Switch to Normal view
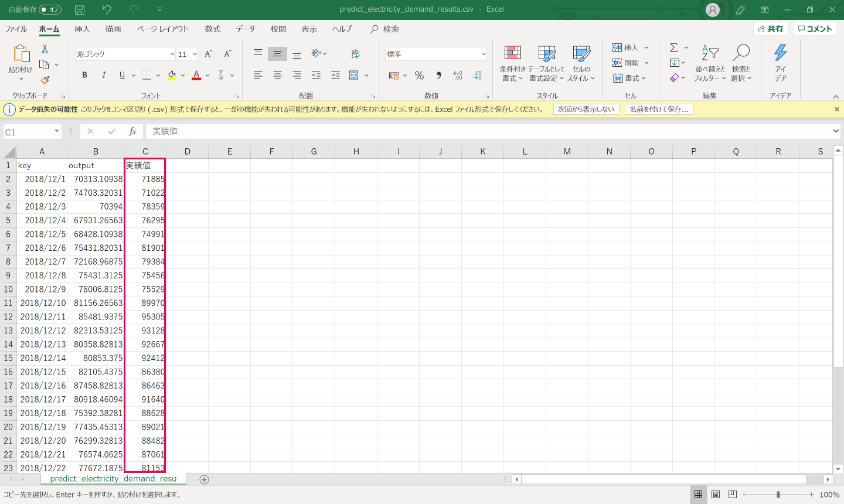844x504 pixels. (698, 495)
